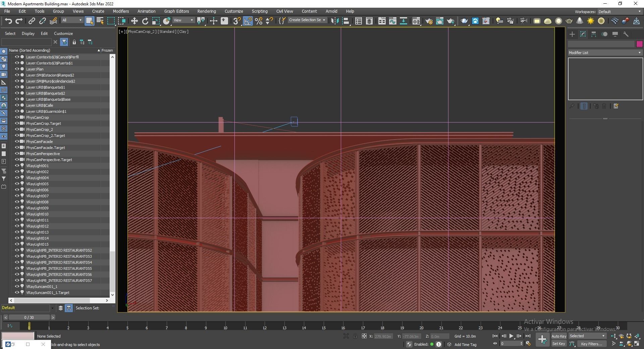The height and width of the screenshot is (349, 644).
Task: Click the Pin Stack icon
Action: (x=572, y=106)
